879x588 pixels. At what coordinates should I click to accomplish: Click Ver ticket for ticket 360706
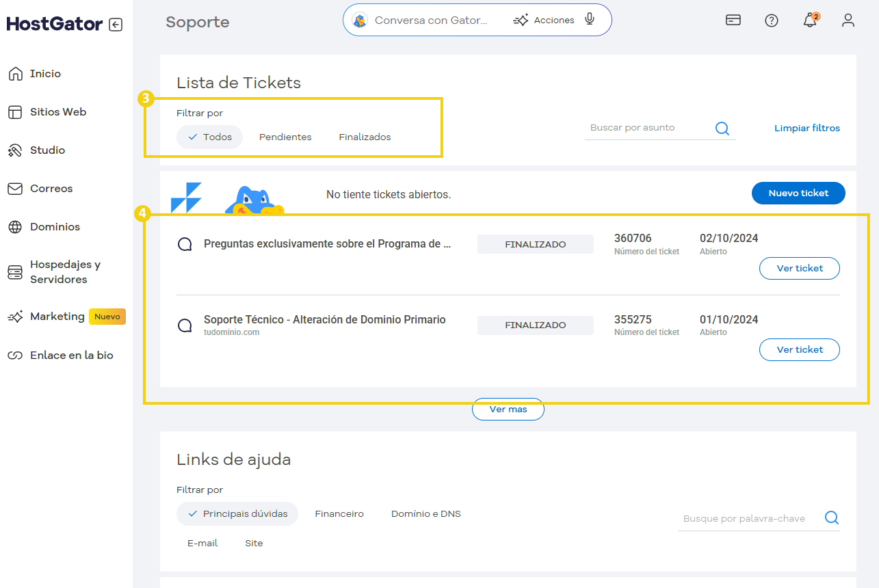pos(799,269)
